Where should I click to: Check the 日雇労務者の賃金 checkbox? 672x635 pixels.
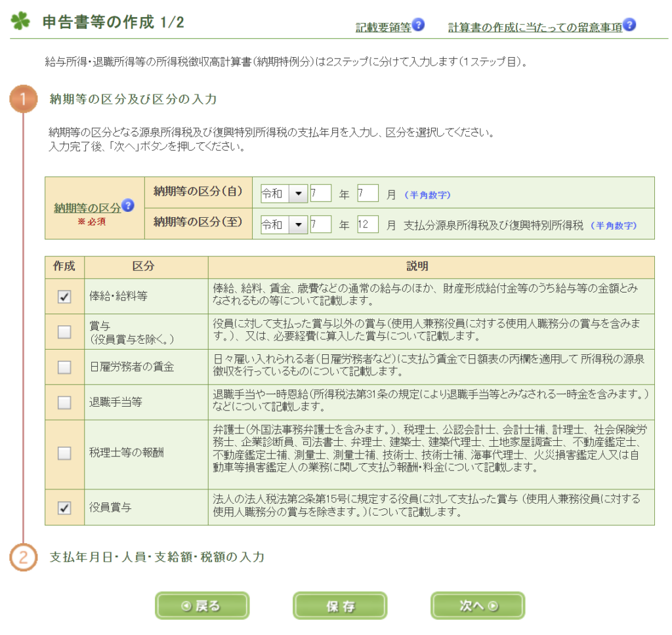coord(64,367)
